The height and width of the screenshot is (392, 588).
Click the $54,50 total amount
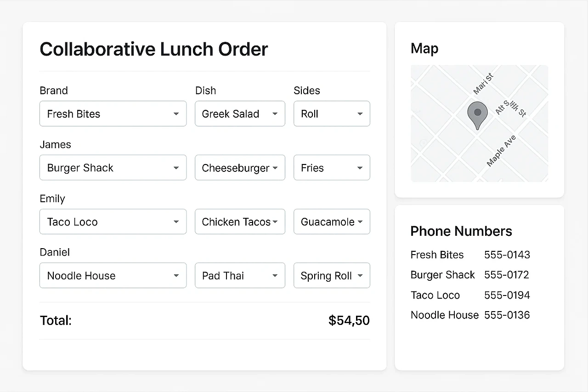coord(349,321)
